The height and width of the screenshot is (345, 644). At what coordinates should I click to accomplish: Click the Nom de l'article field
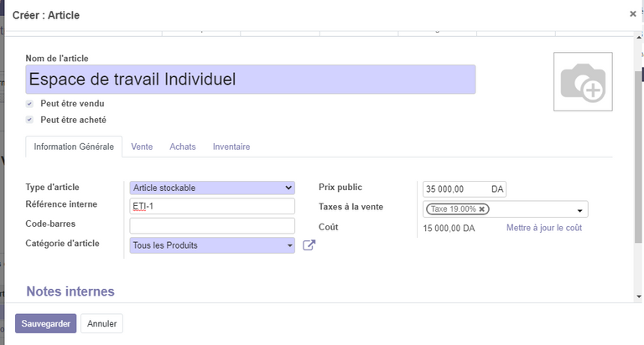pos(251,80)
